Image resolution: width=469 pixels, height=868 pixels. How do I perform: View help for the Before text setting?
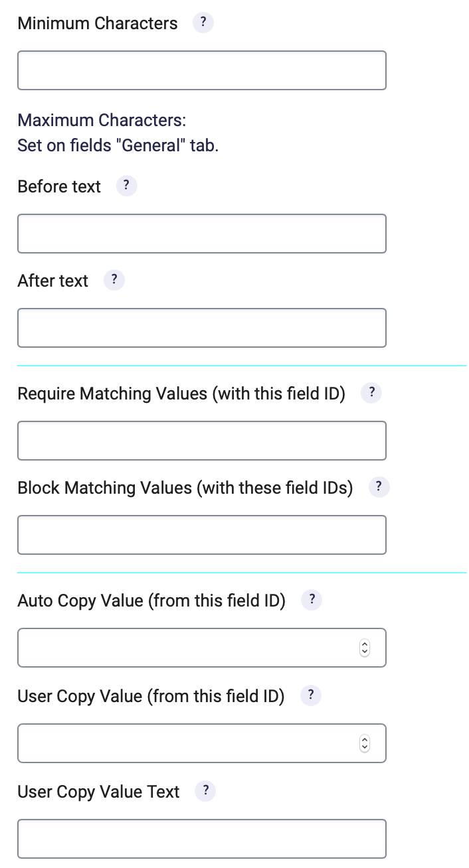pyautogui.click(x=126, y=186)
